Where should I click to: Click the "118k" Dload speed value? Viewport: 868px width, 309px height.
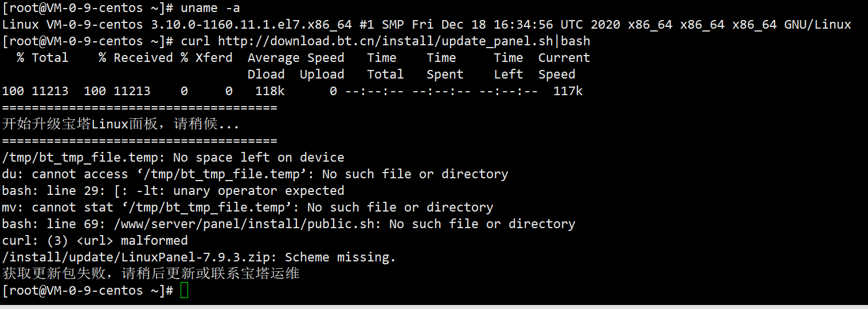pos(269,91)
